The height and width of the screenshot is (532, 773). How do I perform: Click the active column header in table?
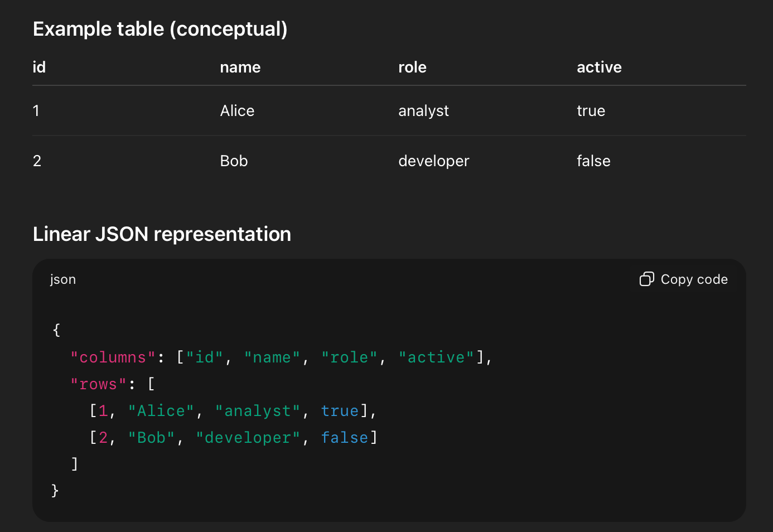599,67
